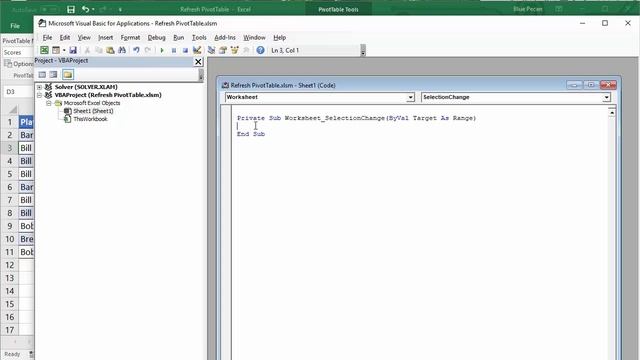Open the SelectionChange procedure dropdown
640x360 pixels.
[606, 97]
